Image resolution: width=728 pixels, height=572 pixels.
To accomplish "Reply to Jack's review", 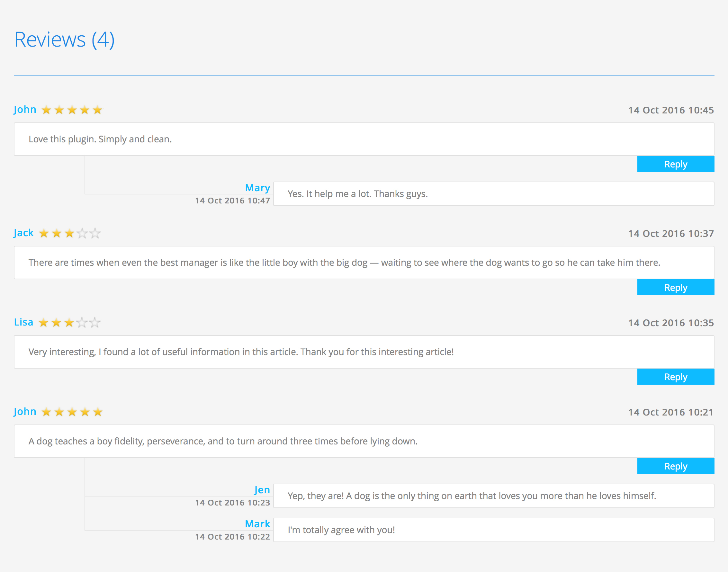I will click(675, 287).
